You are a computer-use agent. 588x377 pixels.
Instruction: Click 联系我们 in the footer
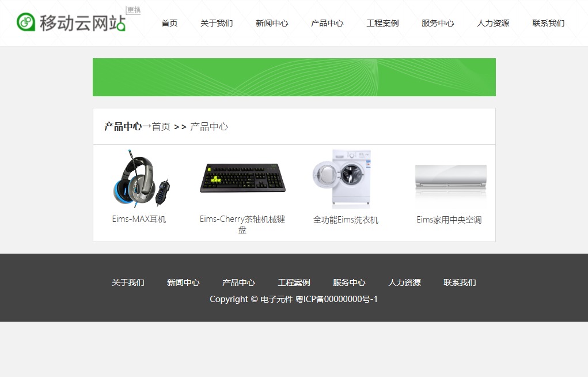460,282
